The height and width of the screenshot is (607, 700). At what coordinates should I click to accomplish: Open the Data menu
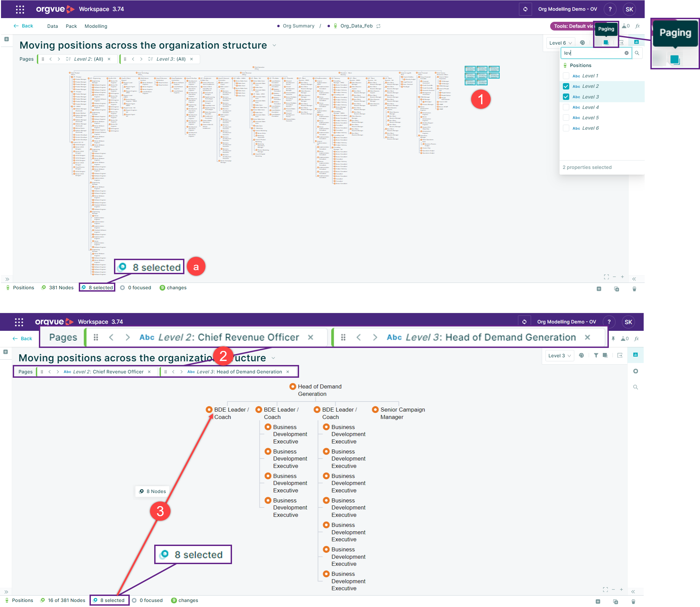tap(53, 26)
